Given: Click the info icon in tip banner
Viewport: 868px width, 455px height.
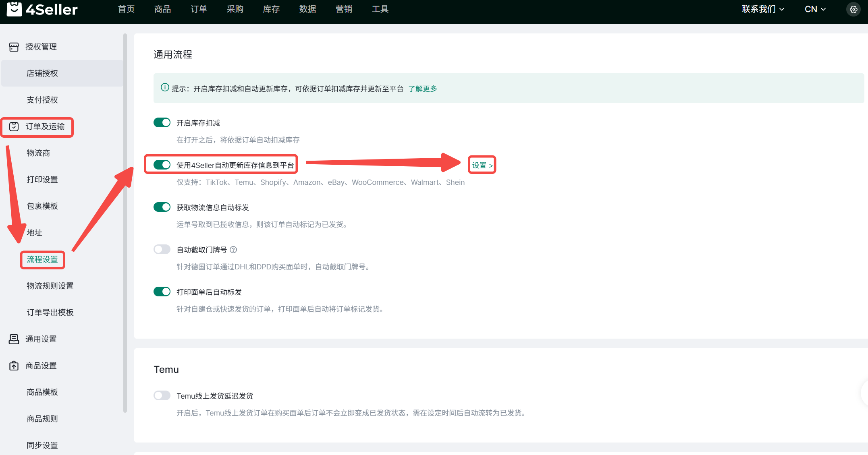Looking at the screenshot, I should pyautogui.click(x=164, y=88).
